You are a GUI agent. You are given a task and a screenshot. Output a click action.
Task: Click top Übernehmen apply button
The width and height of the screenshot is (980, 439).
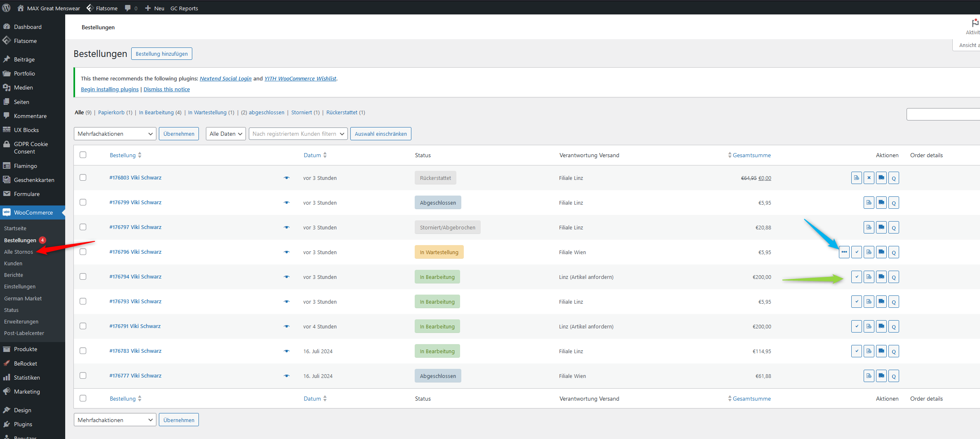(x=179, y=134)
